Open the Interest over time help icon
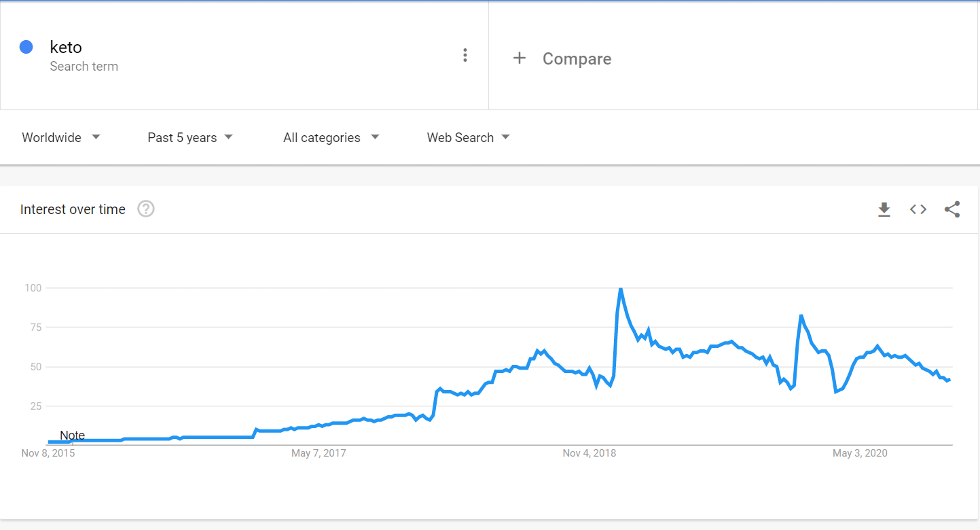Viewport: 980px width, 530px height. (146, 209)
